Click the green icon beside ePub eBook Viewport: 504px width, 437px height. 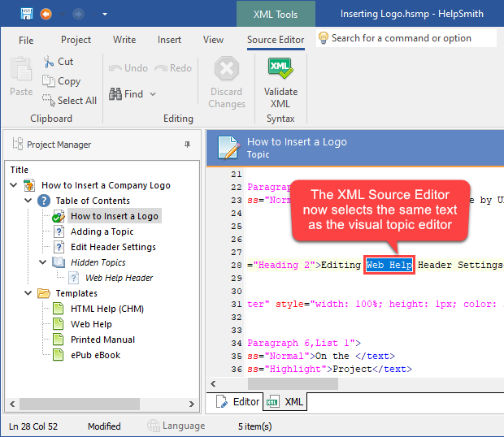(x=59, y=355)
